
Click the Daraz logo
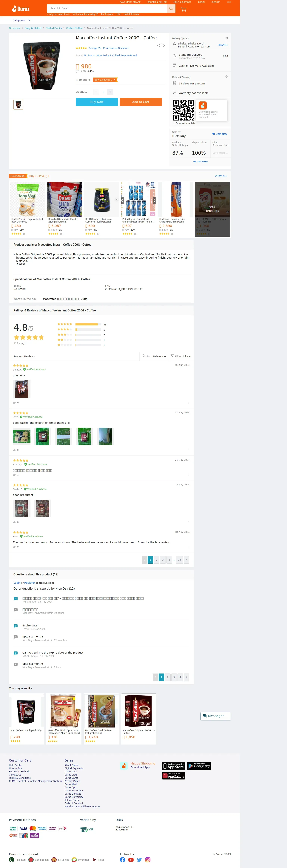coord(21,9)
